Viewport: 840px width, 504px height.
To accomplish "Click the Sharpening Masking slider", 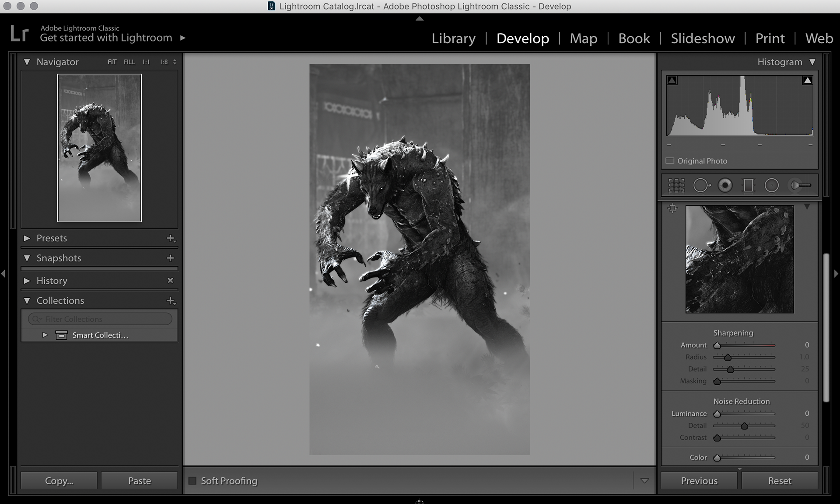I will click(744, 381).
